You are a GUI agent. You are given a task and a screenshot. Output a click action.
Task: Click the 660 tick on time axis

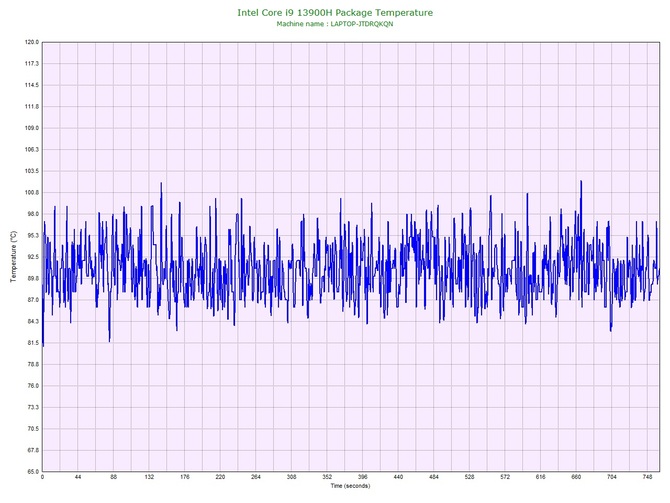click(x=576, y=477)
